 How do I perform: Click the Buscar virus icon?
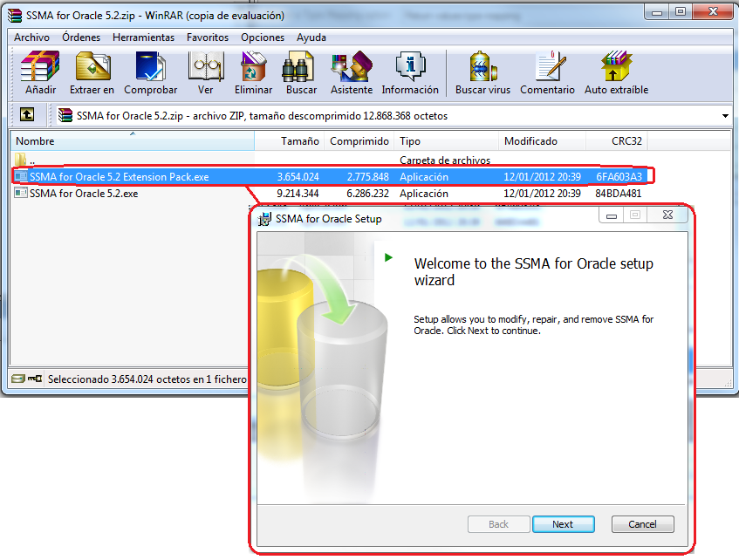483,72
